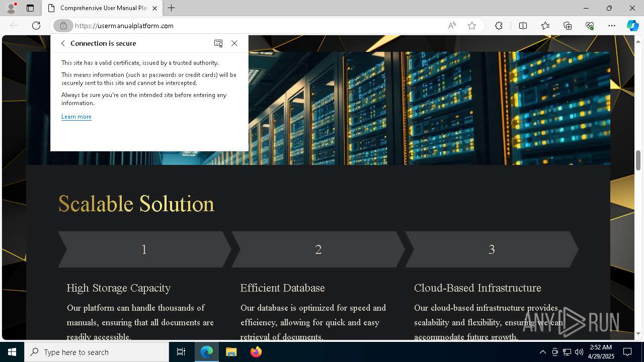This screenshot has height=362, width=644.
Task: Open the notification center icon
Action: (627, 352)
